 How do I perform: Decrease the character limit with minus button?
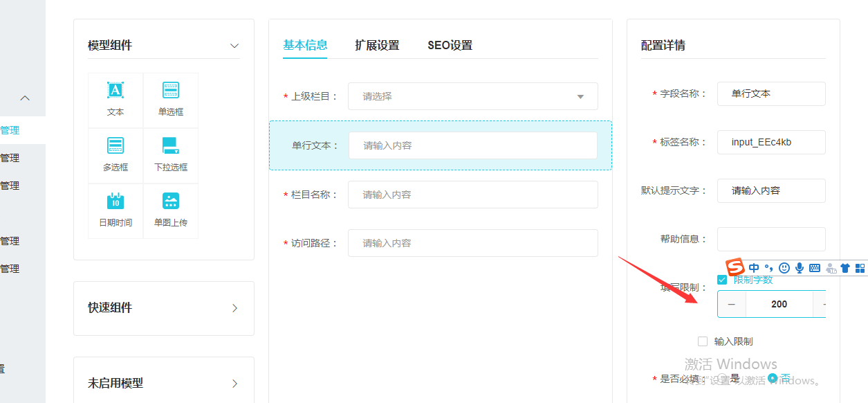[x=732, y=304]
